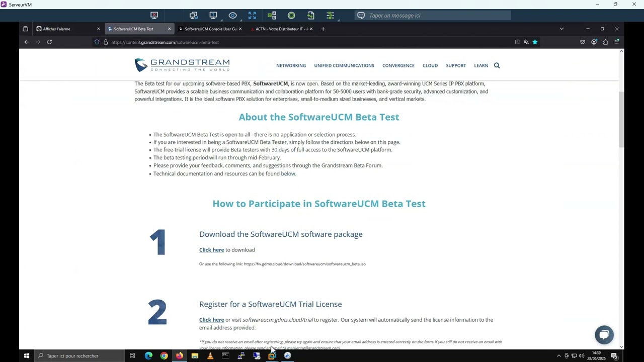Viewport: 644px width, 362px height.
Task: Expand the list all tabs dropdown
Action: (561, 29)
